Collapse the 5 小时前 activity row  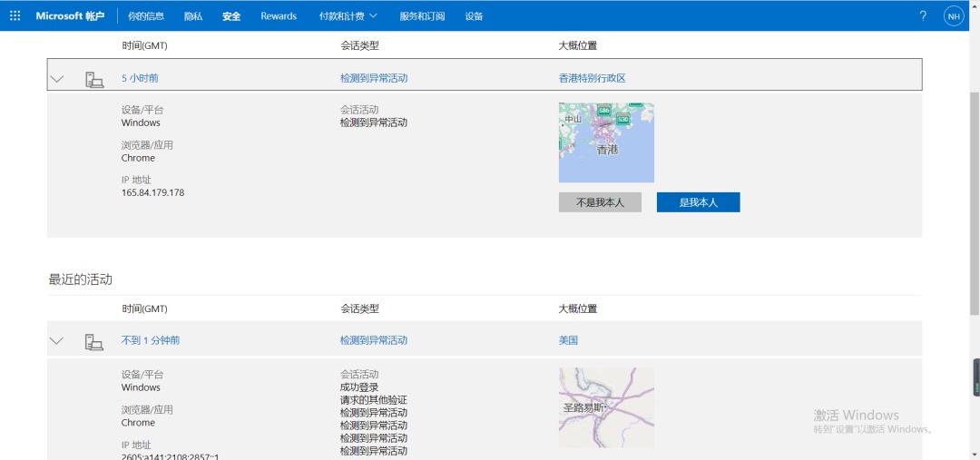pos(57,79)
